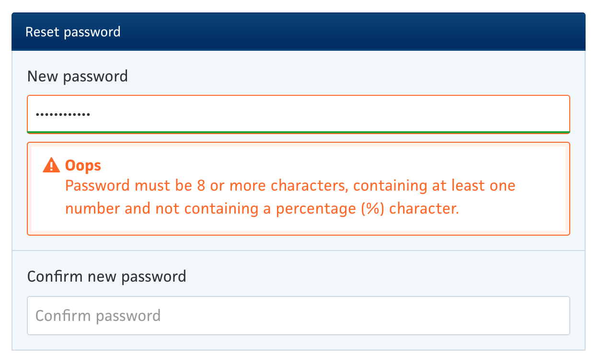The width and height of the screenshot is (599, 364).
Task: Click the percentage (%) symbol in the error text
Action: pos(372,209)
